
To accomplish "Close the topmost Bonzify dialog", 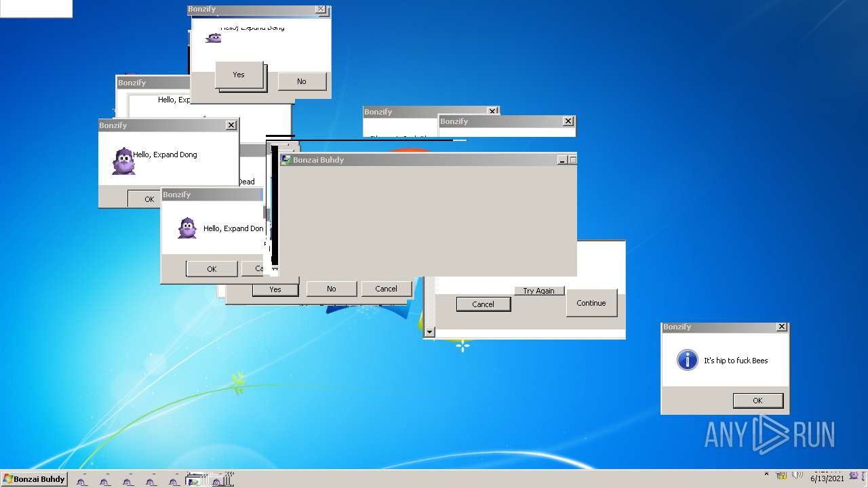I will (321, 9).
